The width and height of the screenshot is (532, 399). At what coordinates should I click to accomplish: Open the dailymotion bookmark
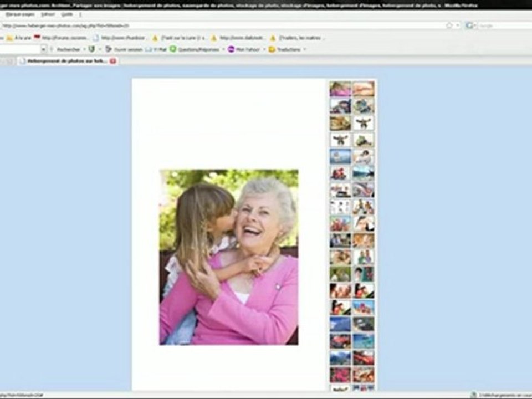click(238, 38)
